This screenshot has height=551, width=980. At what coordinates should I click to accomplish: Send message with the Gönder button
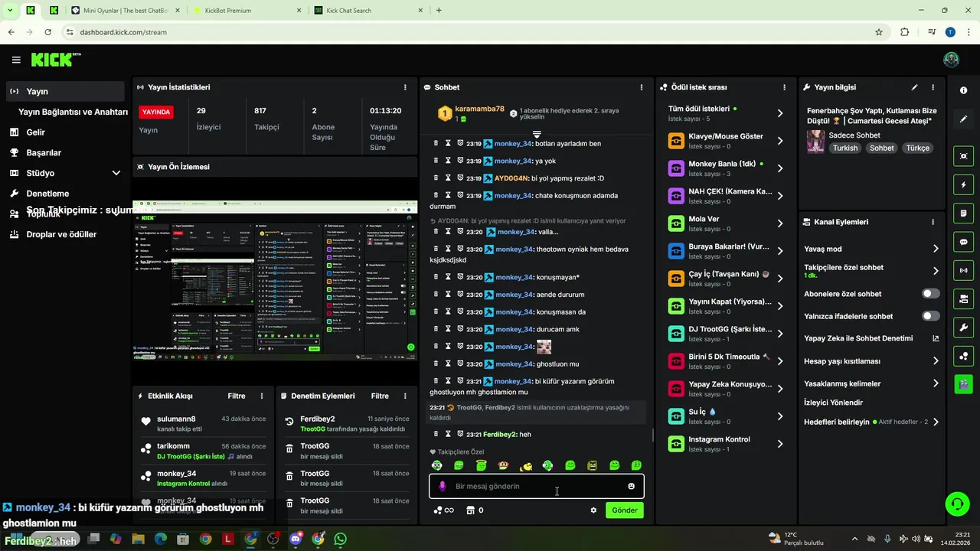[x=625, y=510]
